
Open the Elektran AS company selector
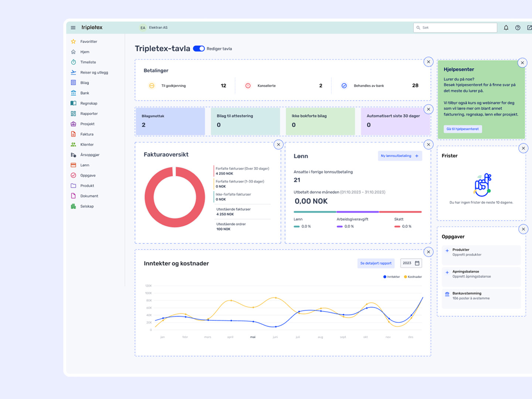[x=154, y=28]
